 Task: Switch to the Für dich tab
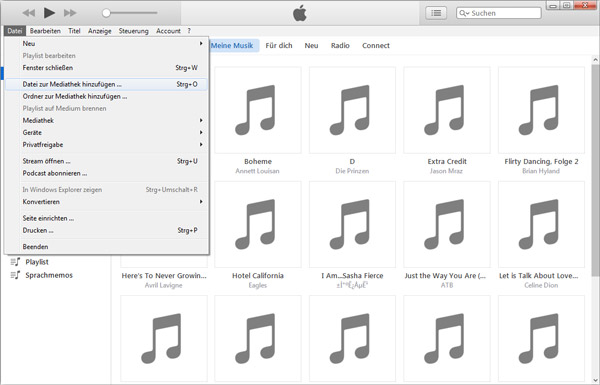[279, 46]
